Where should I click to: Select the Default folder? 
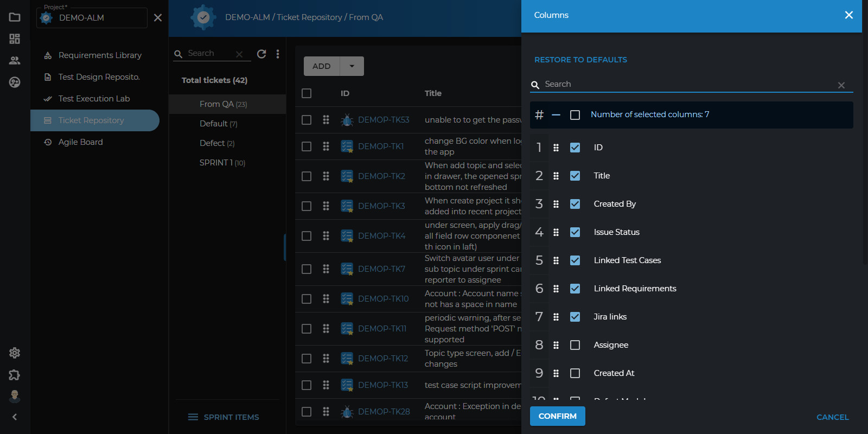[x=227, y=124]
